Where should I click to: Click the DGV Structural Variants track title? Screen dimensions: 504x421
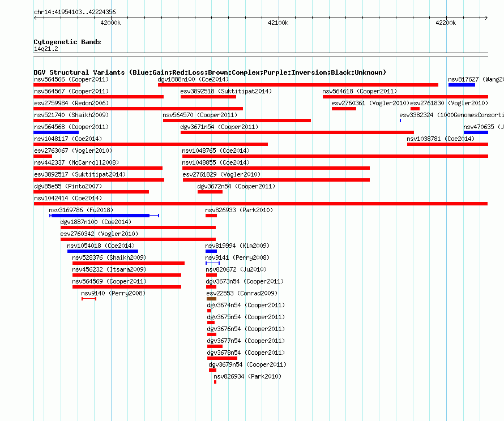click(210, 72)
